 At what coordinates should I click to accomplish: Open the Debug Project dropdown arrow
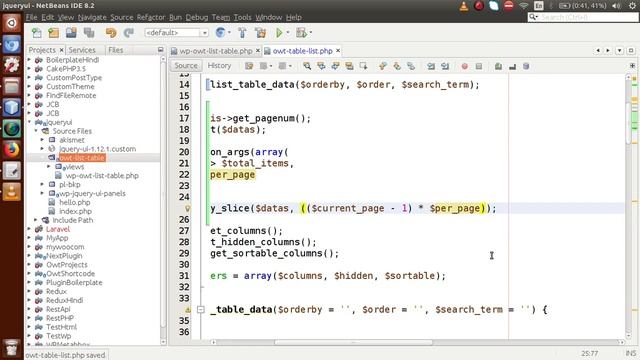click(311, 33)
